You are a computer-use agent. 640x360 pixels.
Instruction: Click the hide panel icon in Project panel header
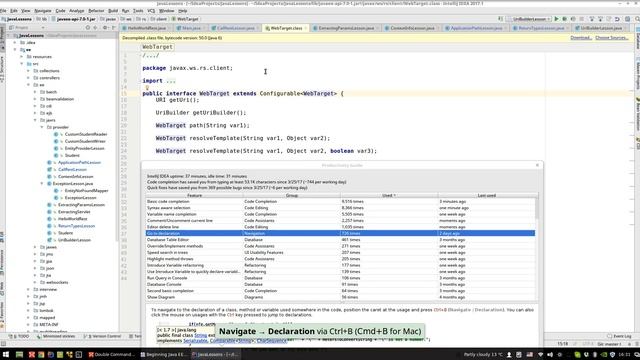113,28
